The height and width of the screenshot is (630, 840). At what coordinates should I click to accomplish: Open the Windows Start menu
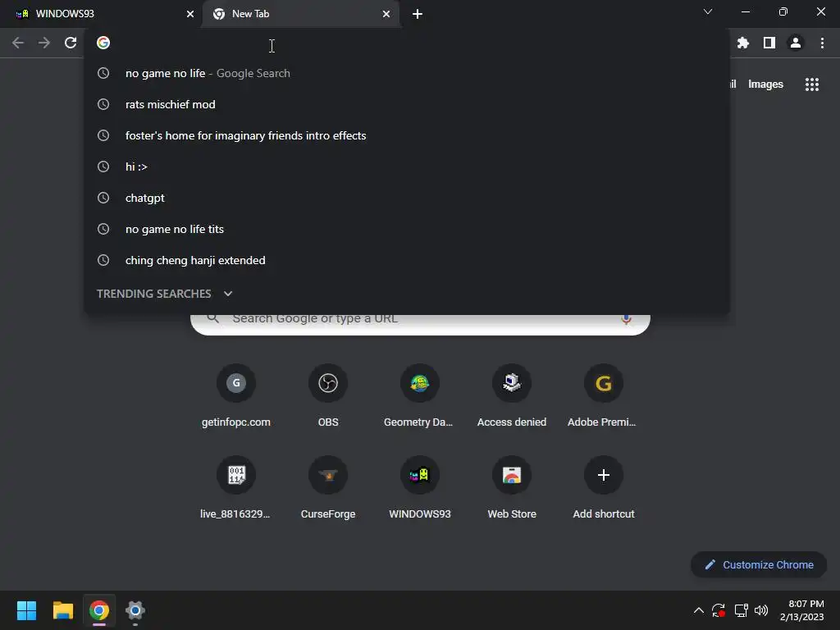pos(26,610)
